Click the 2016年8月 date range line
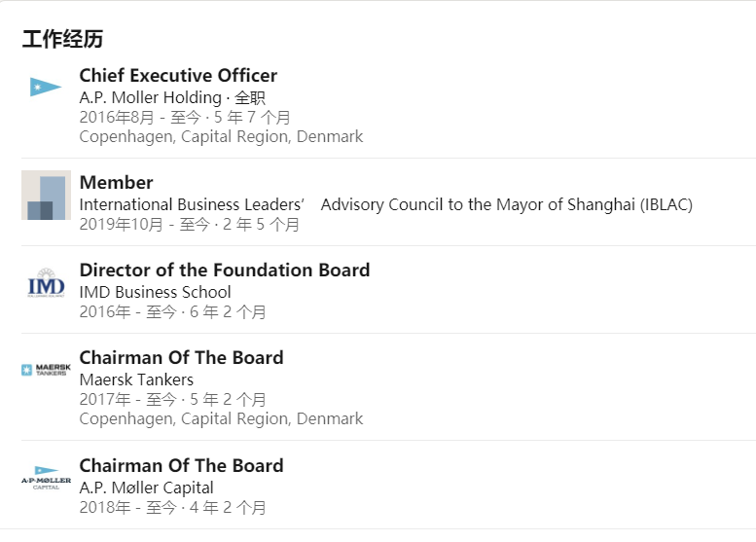This screenshot has height=542, width=756. click(x=185, y=117)
